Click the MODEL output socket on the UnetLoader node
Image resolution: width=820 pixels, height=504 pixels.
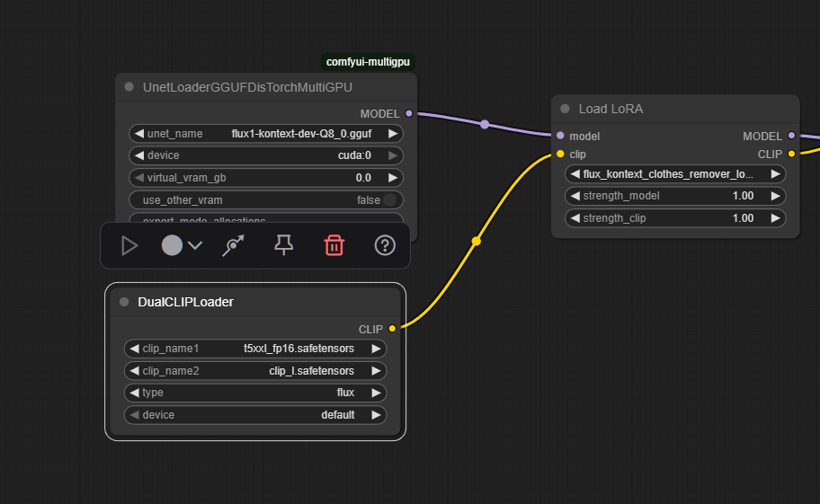(409, 113)
